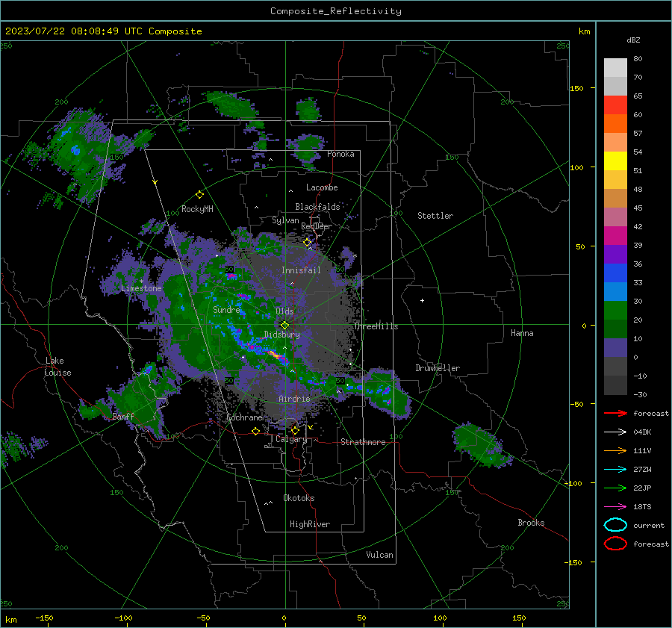The width and height of the screenshot is (672, 628).
Task: Click the dBZ legend heading
Action: [x=633, y=40]
